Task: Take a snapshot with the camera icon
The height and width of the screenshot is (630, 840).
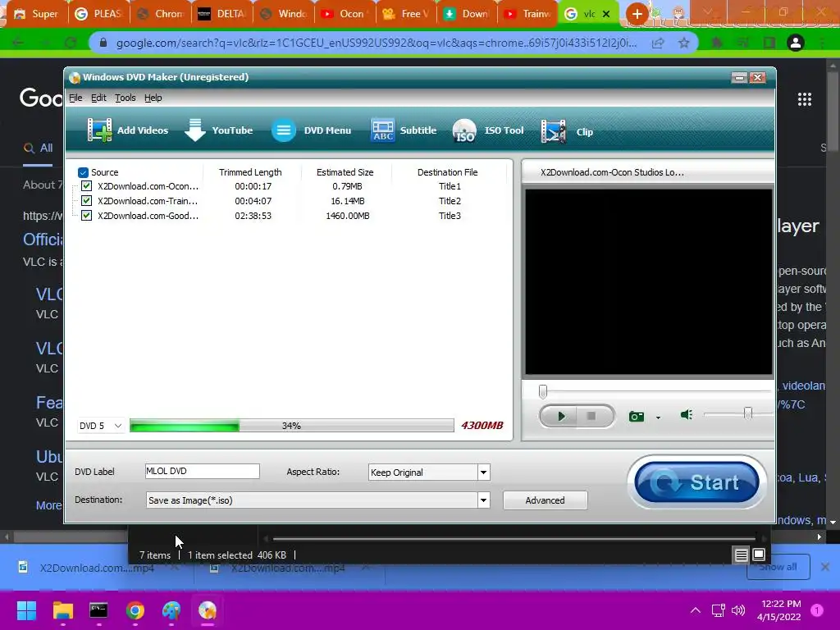Action: point(637,416)
